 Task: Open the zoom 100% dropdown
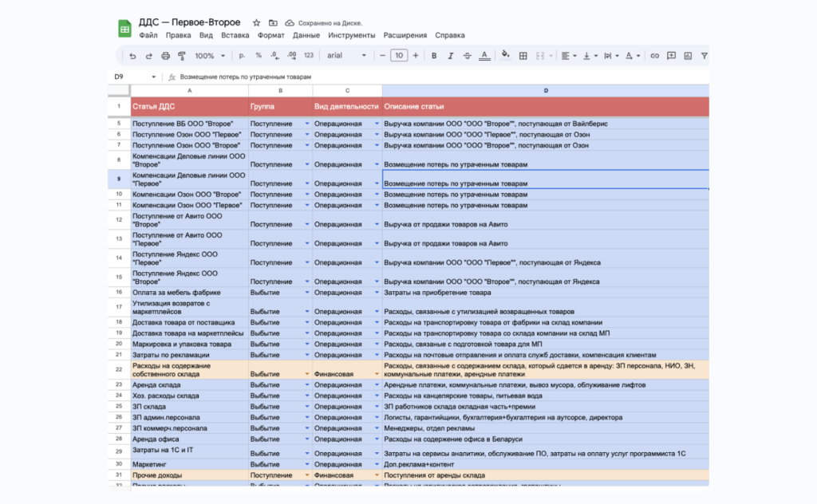pyautogui.click(x=210, y=56)
